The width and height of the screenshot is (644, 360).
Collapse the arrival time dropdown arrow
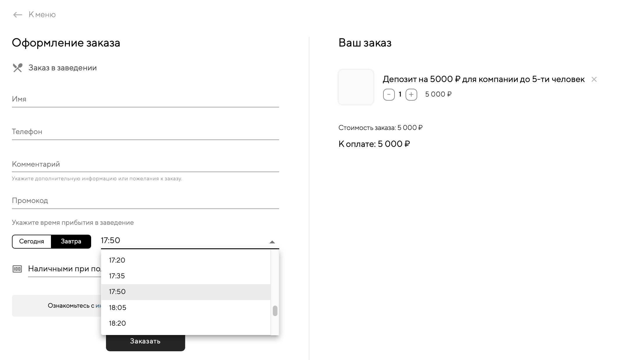(x=272, y=242)
